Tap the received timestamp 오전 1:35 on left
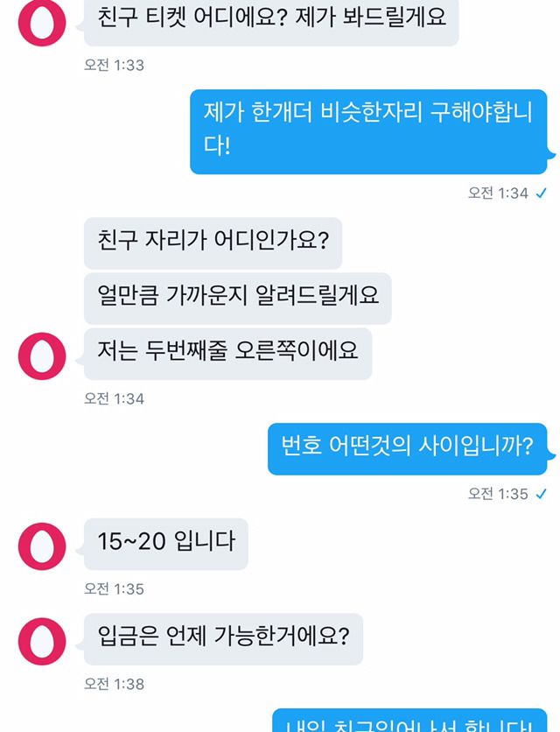Screen dimensions: 560x732 pos(114,588)
